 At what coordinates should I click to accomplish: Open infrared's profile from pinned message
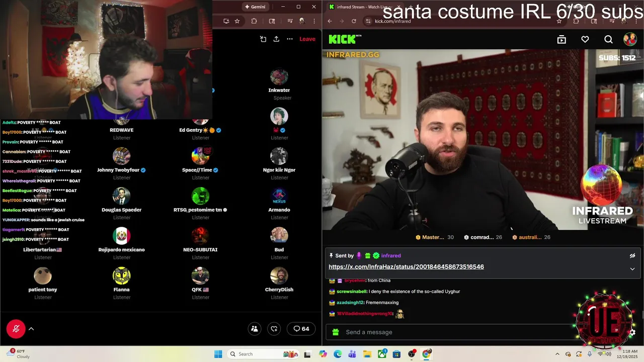391,256
